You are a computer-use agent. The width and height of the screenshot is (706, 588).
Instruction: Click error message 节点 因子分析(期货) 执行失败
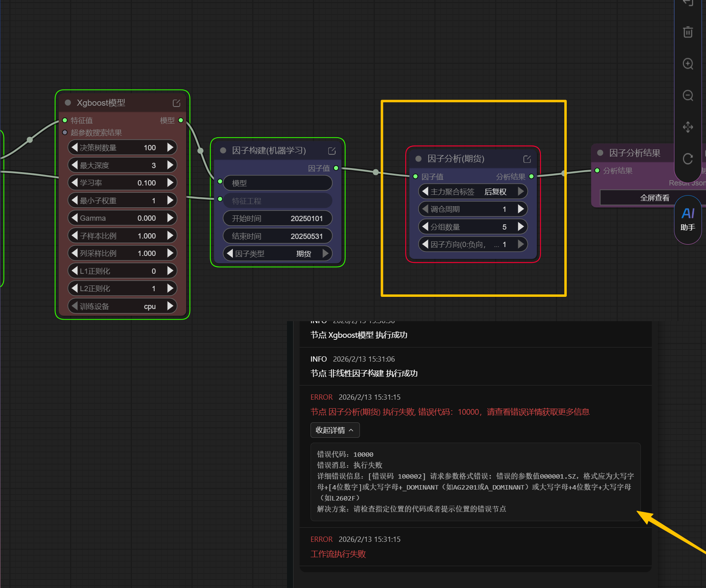pyautogui.click(x=450, y=412)
